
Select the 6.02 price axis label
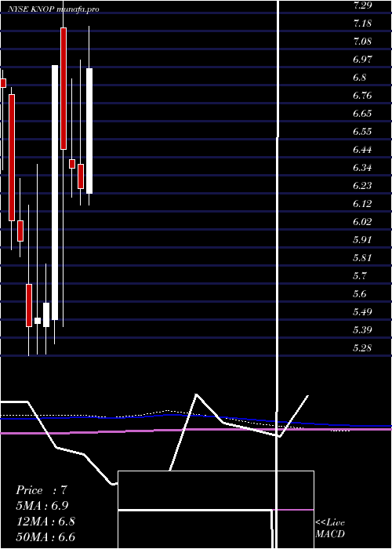point(362,222)
